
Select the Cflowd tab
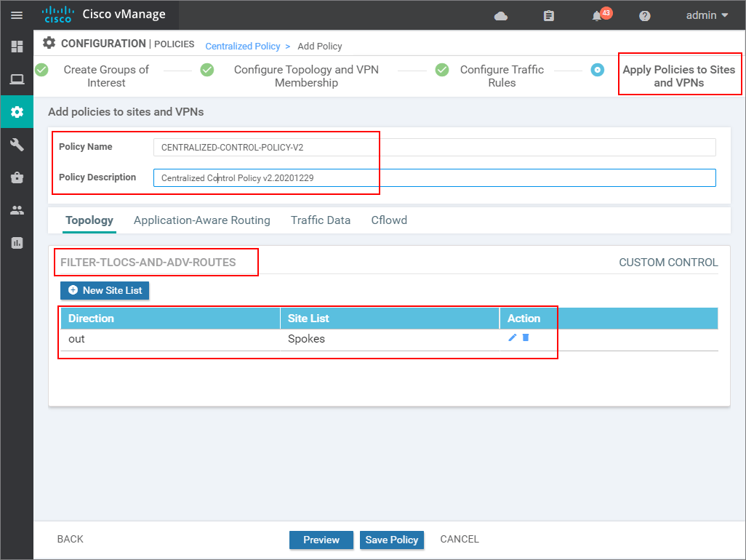coord(389,220)
